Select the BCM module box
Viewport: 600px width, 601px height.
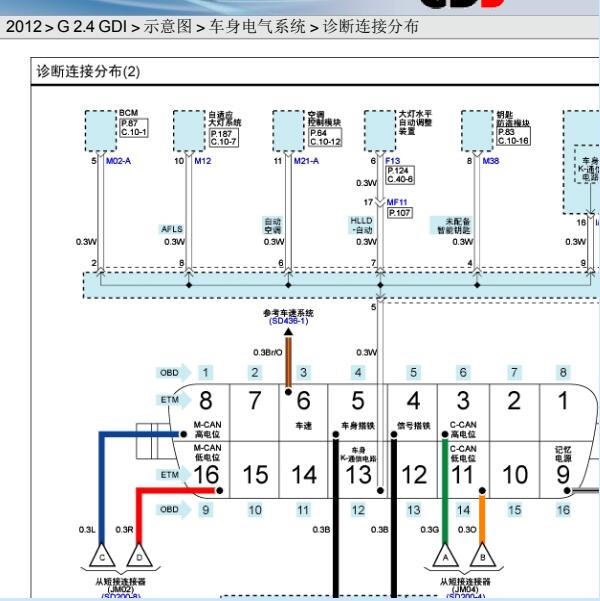[100, 131]
